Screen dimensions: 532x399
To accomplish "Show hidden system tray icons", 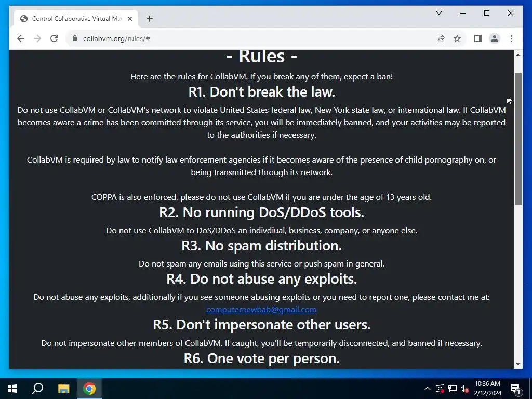I will [428, 389].
